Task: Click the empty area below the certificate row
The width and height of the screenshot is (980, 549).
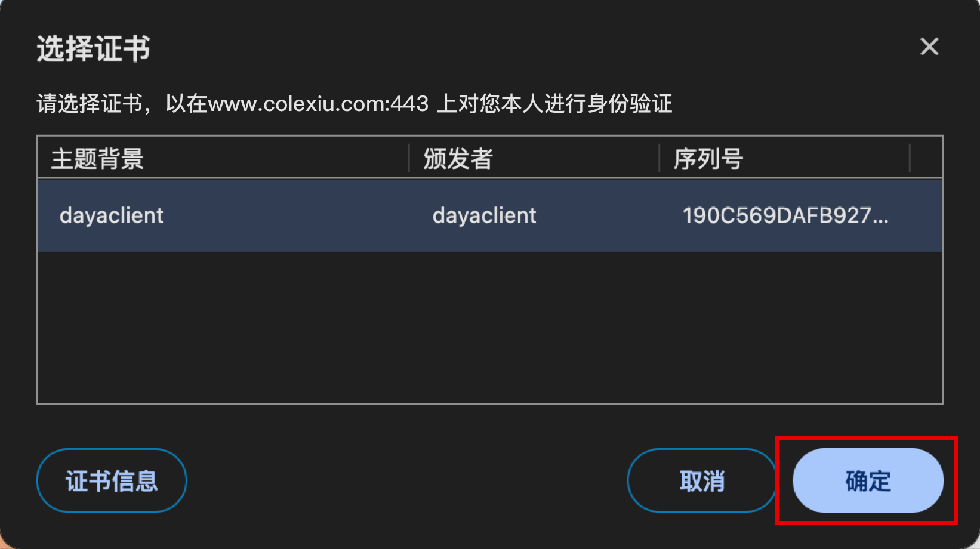Action: 490,327
